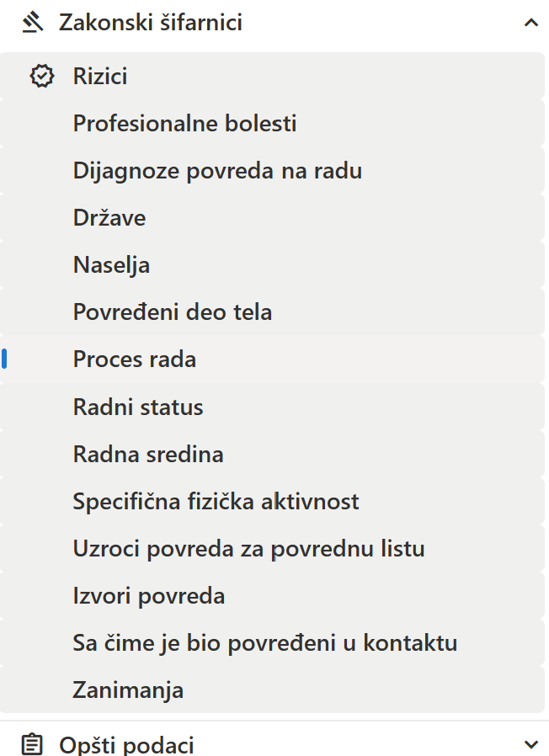Choose Radna sredina entry

tap(273, 454)
